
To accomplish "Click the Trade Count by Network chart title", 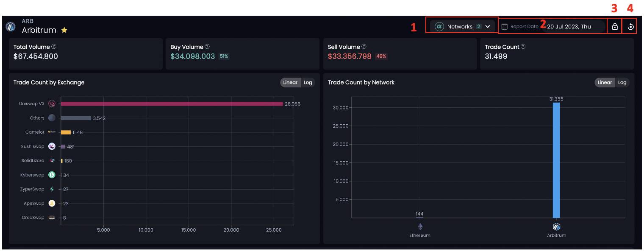I will click(361, 82).
